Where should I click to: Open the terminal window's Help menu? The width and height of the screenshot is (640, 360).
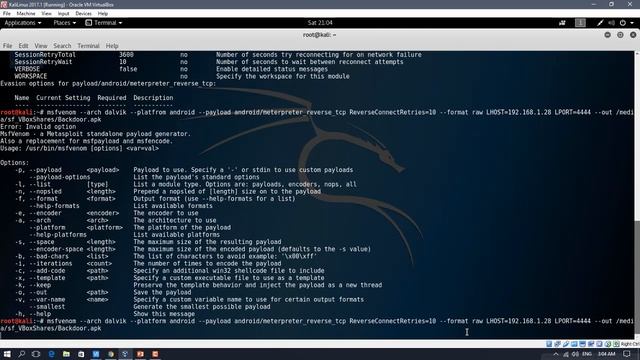tap(112, 46)
